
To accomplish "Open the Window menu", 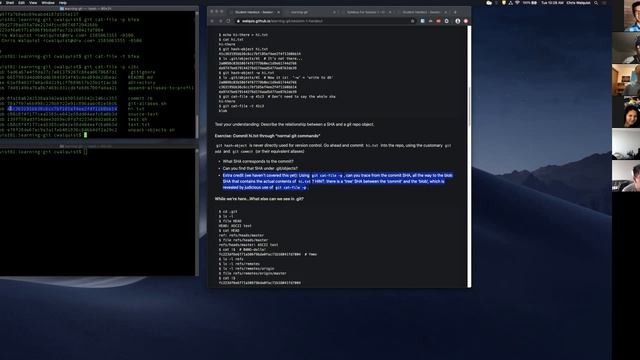I will [x=48, y=2].
